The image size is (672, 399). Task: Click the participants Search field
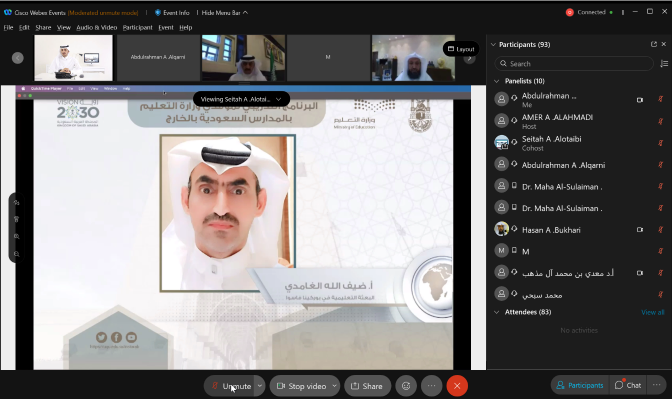574,63
